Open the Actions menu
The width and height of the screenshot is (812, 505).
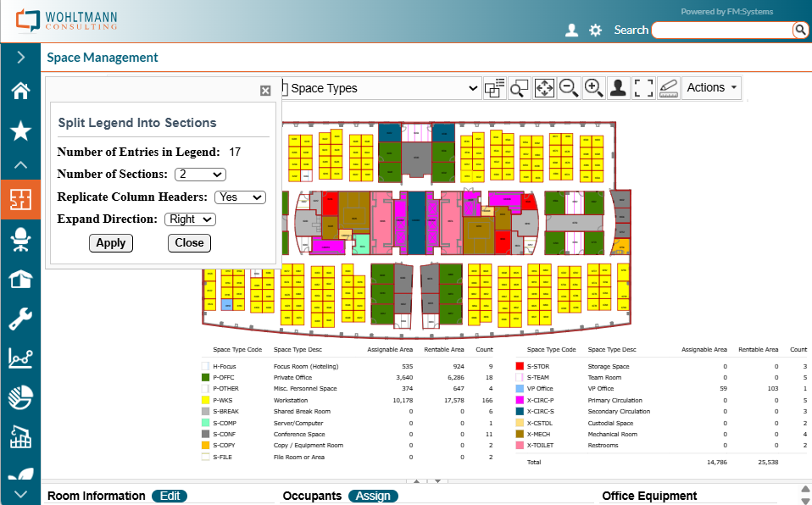pos(711,88)
